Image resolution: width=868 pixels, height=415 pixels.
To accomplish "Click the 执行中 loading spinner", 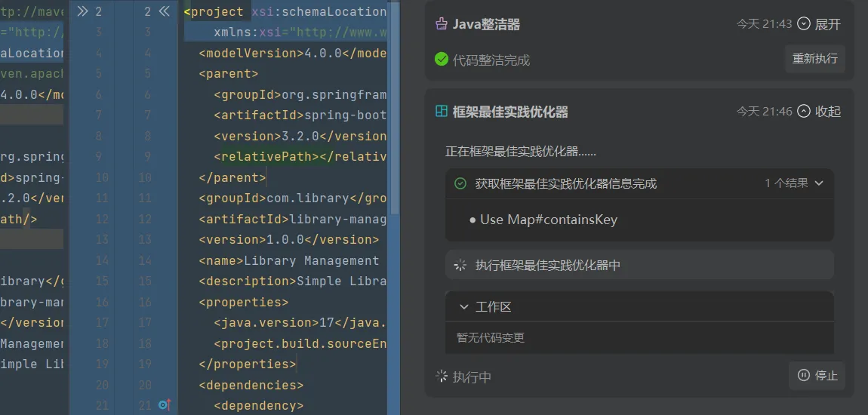I will point(442,377).
